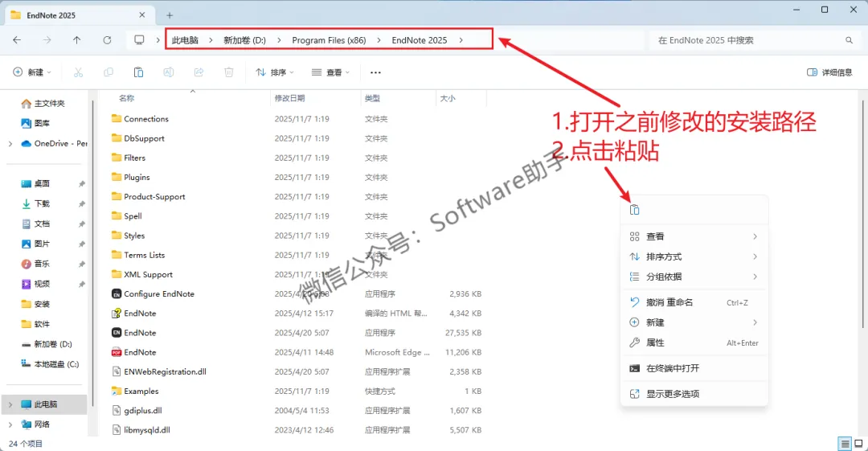Open the 查看 submenu in context menu
This screenshot has width=868, height=451.
[694, 236]
